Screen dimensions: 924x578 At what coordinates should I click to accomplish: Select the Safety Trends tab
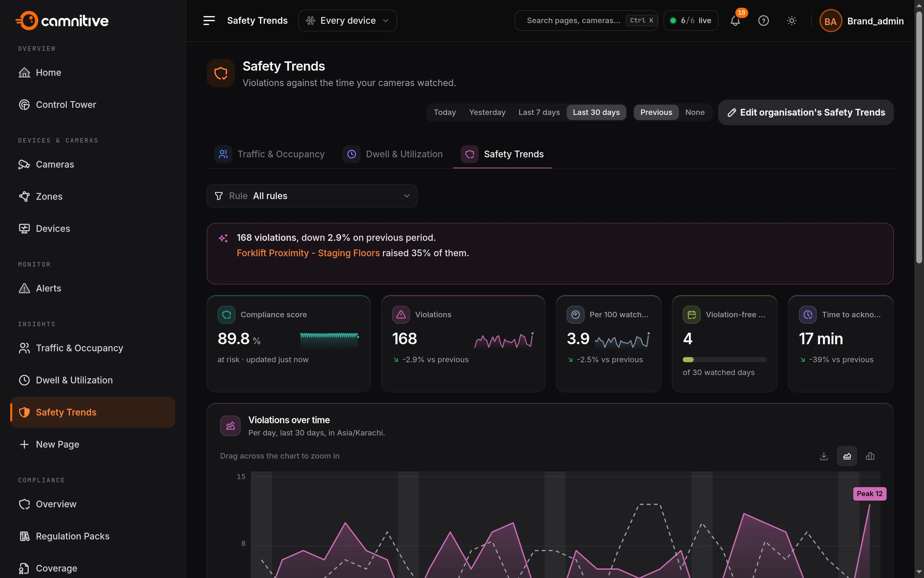pos(502,154)
